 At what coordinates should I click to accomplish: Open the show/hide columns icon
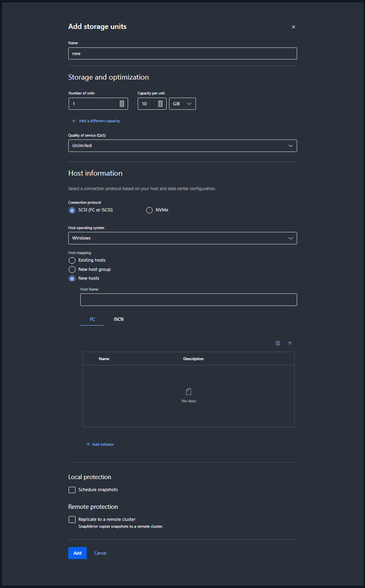click(278, 343)
